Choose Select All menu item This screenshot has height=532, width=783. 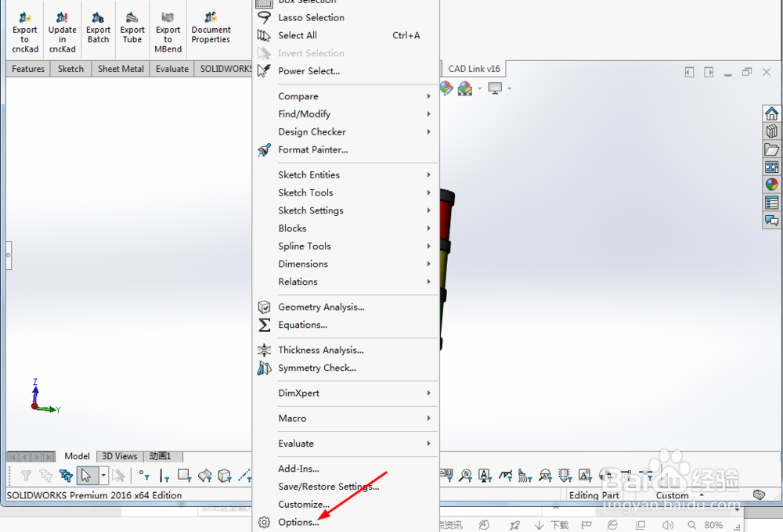(x=345, y=35)
